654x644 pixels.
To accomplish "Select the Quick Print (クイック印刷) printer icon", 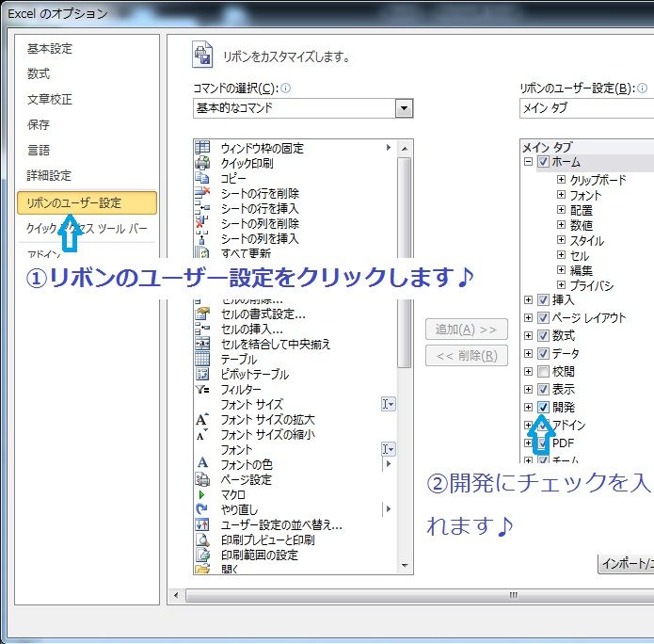I will (202, 162).
